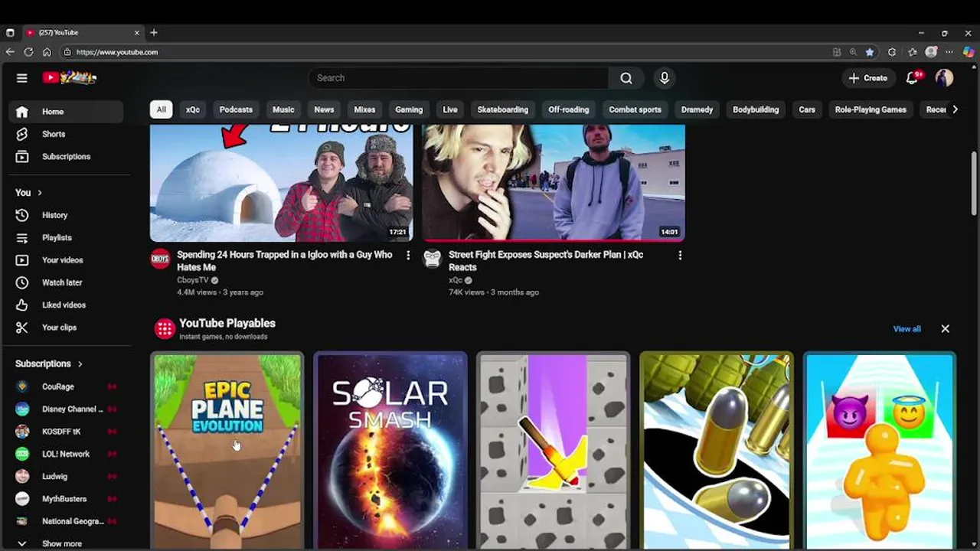Open CouRage channel subscription
Viewport: 980px width, 551px height.
[66, 386]
